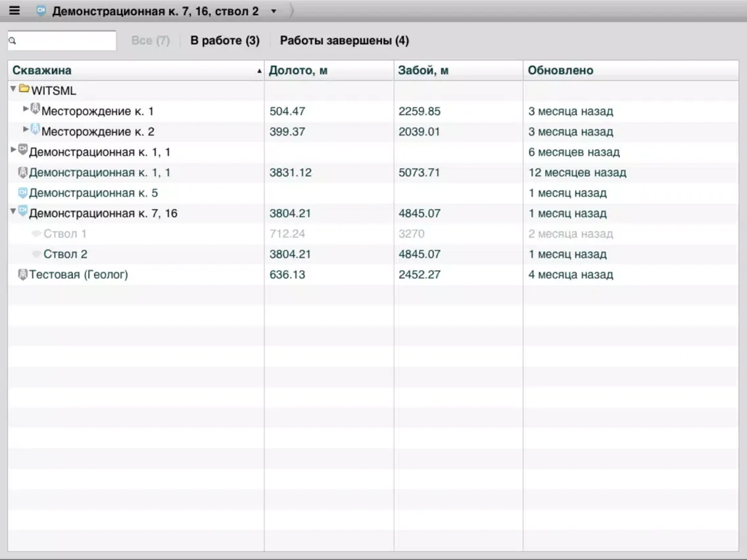Screen dimensions: 747x560
Task: Expand Месторождение к. 1
Action: point(26,109)
